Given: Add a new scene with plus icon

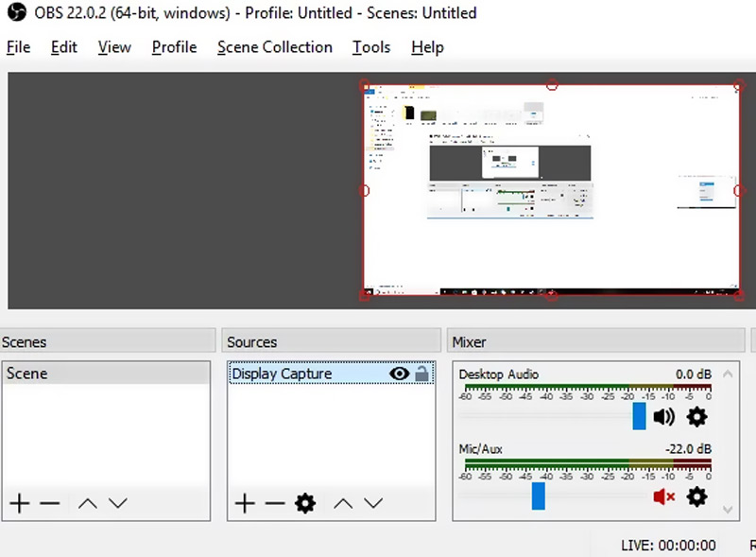Looking at the screenshot, I should pyautogui.click(x=19, y=503).
